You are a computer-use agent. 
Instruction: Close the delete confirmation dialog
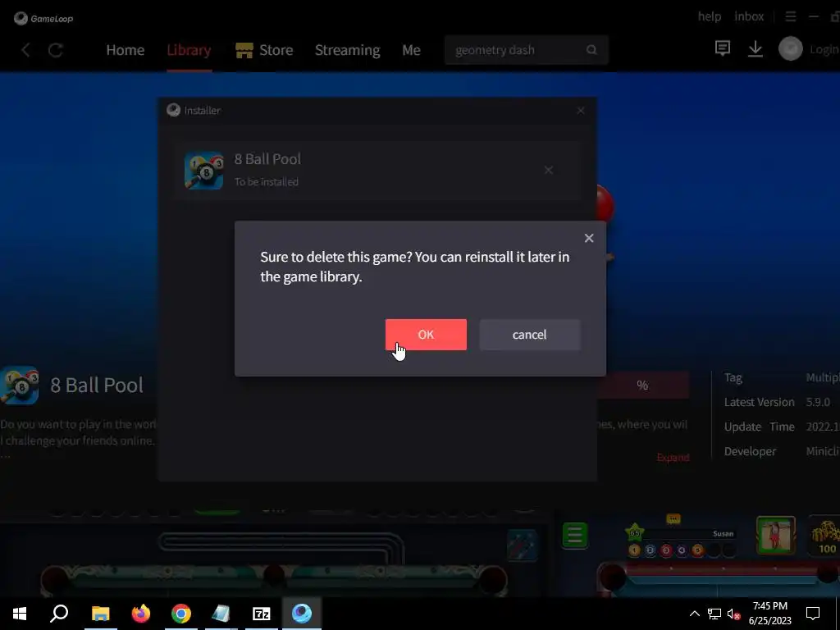pyautogui.click(x=589, y=238)
